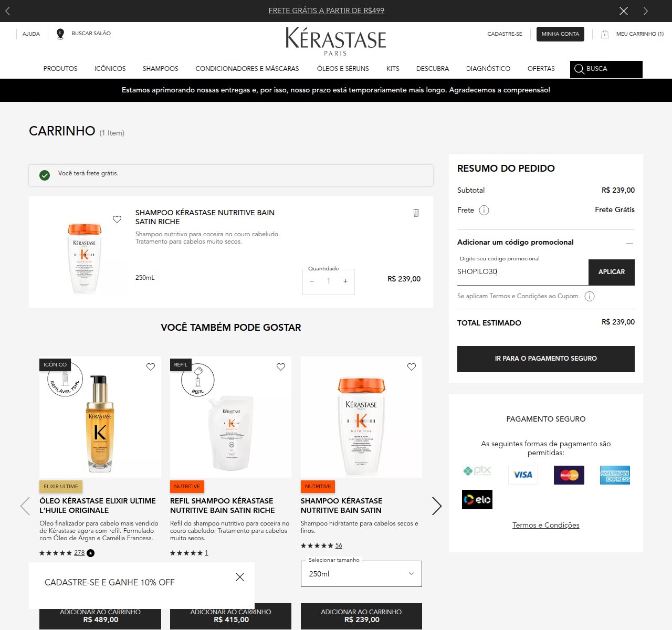Screen dimensions: 672x630
Task: Decrease quantity with minus button
Action: tap(312, 281)
